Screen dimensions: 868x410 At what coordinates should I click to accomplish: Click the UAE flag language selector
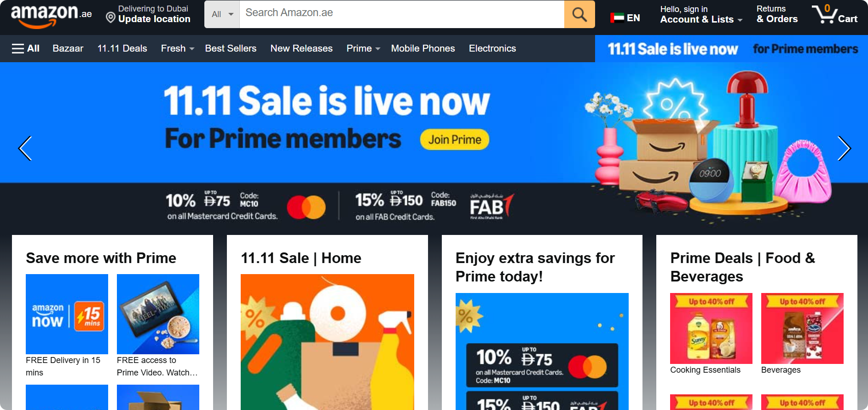(625, 18)
